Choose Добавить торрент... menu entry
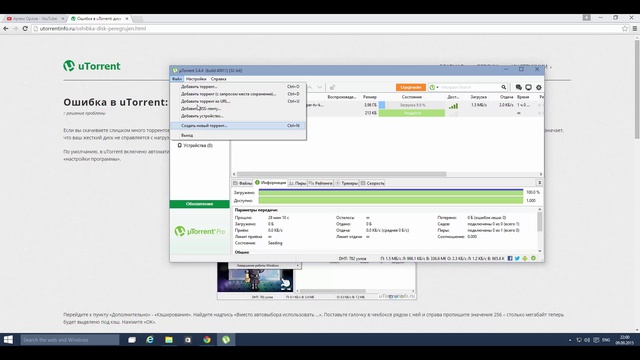The width and height of the screenshot is (640, 360). [238, 87]
